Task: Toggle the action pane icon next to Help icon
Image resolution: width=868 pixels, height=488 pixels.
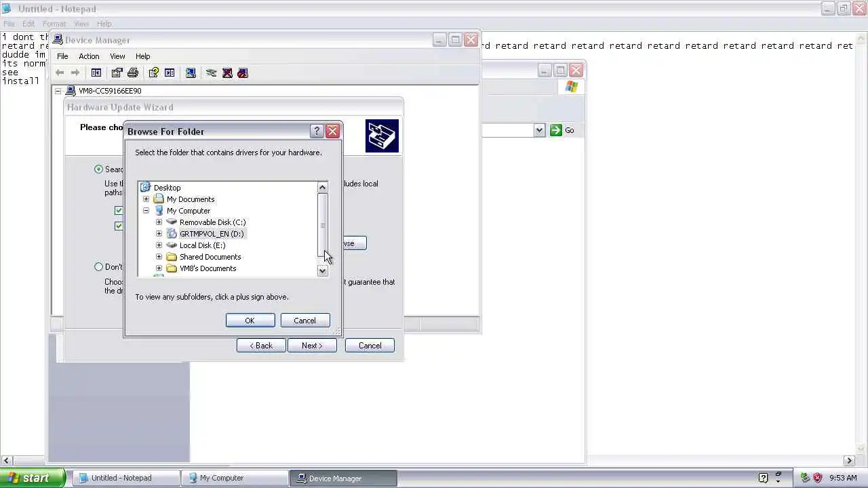Action: (170, 73)
